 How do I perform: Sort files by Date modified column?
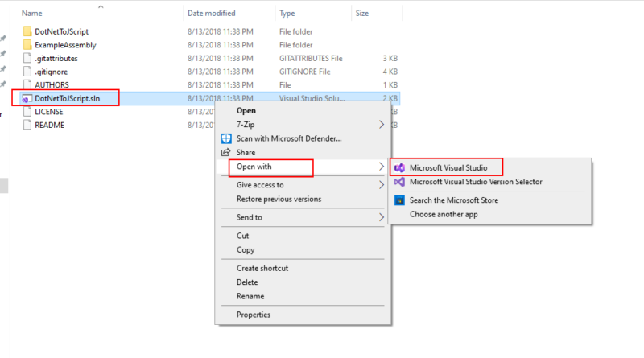coord(212,14)
